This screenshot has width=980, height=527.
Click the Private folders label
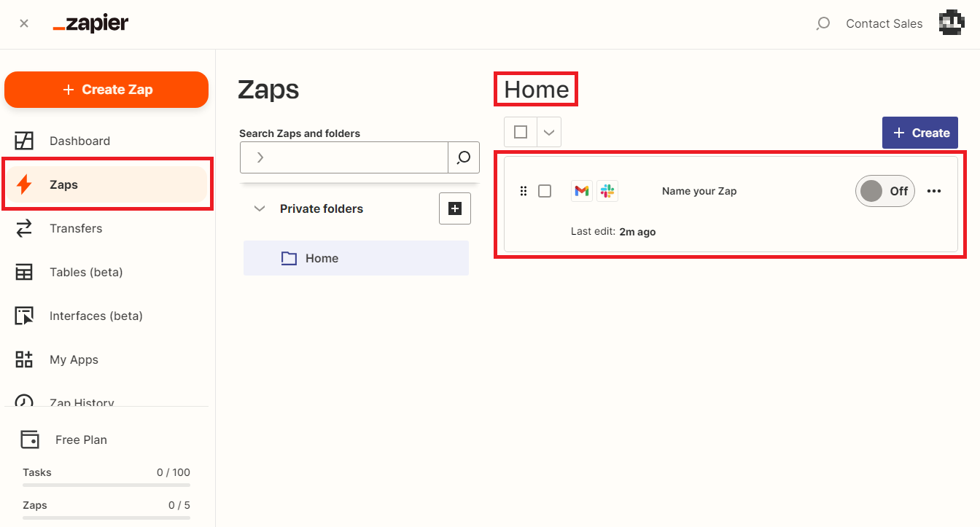[x=322, y=208]
